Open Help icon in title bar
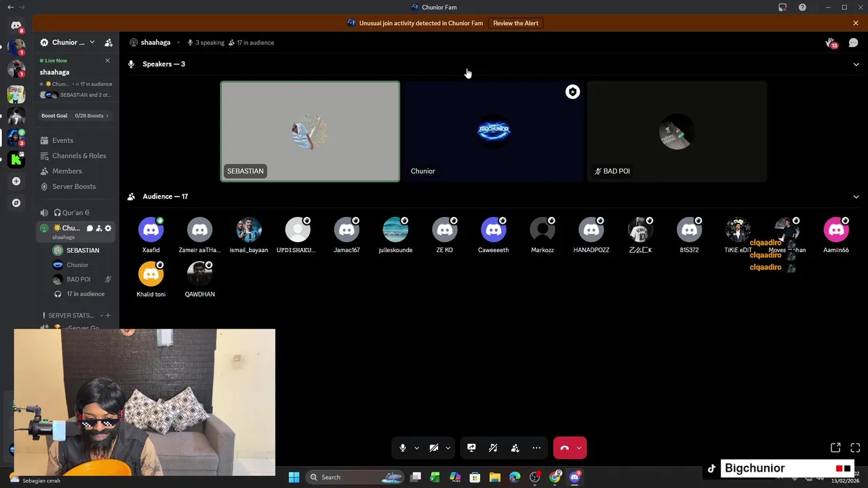Viewport: 868px width, 488px height. pos(803,7)
